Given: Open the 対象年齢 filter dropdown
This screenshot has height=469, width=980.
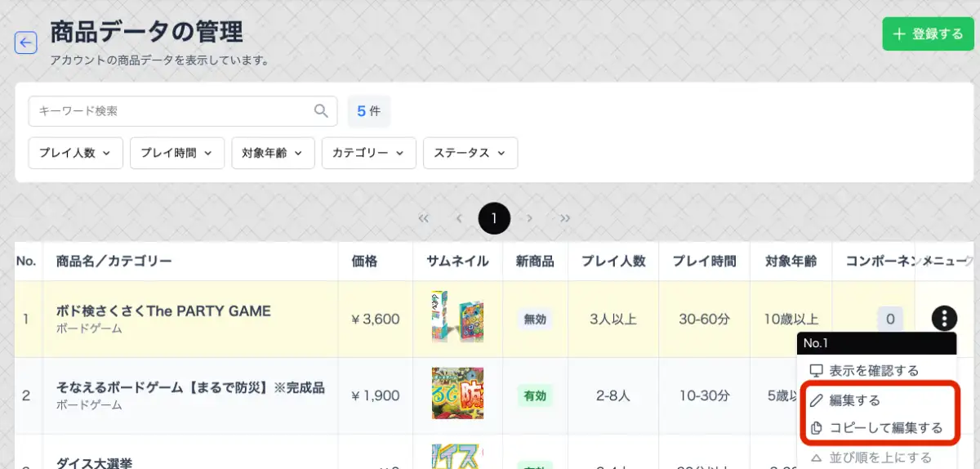Looking at the screenshot, I should [x=272, y=153].
